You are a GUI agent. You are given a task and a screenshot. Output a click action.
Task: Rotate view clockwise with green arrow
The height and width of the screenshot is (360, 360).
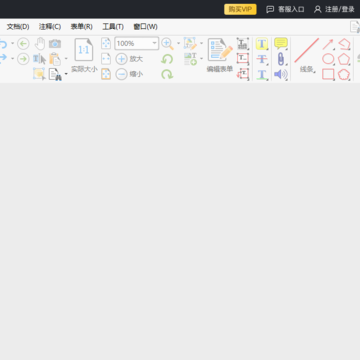tap(167, 74)
